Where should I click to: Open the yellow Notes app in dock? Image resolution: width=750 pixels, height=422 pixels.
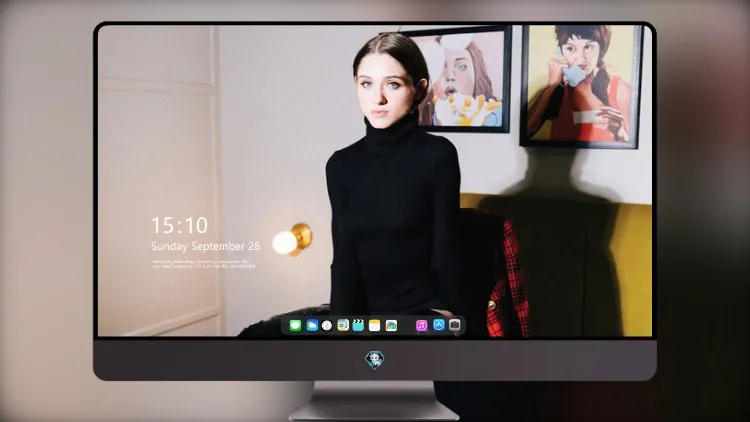pos(375,325)
